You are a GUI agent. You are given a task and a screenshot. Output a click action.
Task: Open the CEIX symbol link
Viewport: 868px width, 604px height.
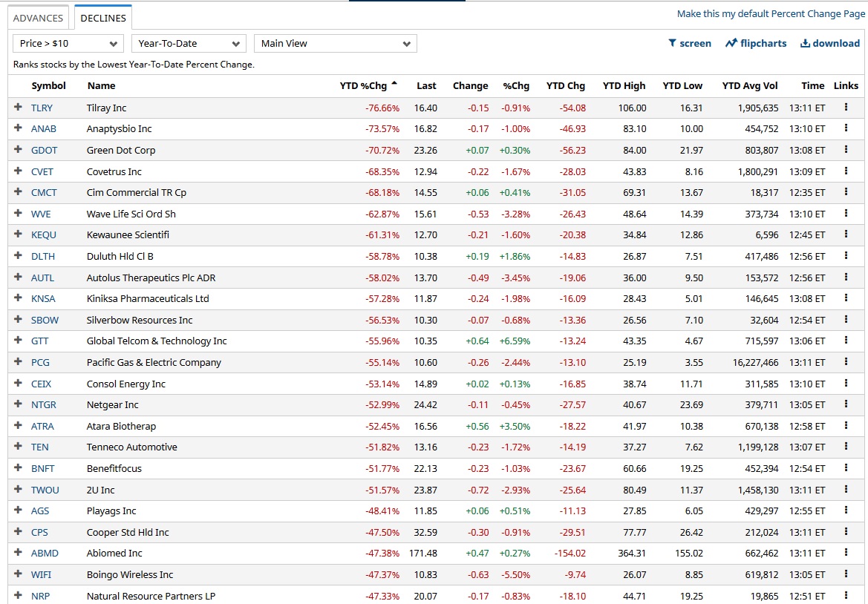point(41,384)
